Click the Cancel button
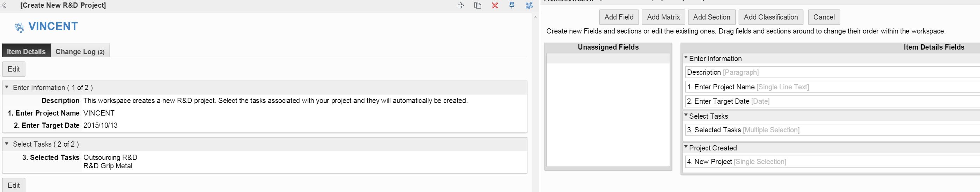This screenshot has height=192, width=980. 824,17
